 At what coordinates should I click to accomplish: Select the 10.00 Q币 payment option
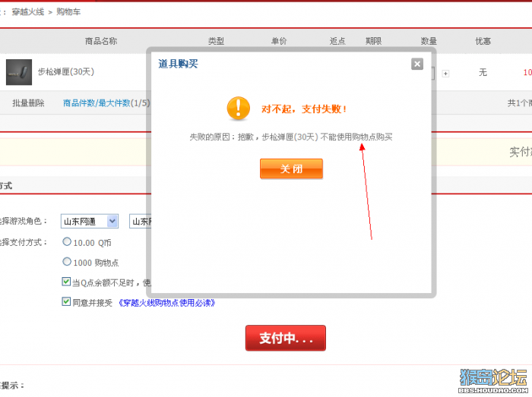(x=67, y=241)
